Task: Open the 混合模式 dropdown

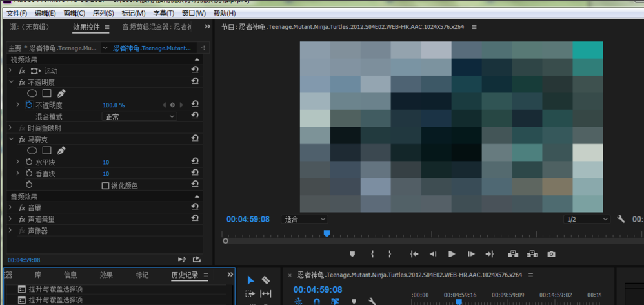Action: (x=139, y=116)
